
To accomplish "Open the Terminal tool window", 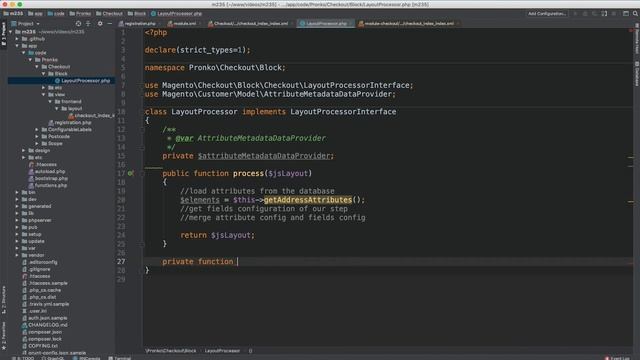I will point(120,358).
